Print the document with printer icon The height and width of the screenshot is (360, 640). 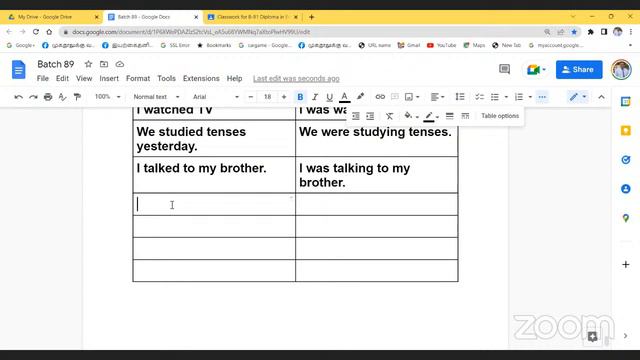(48, 97)
